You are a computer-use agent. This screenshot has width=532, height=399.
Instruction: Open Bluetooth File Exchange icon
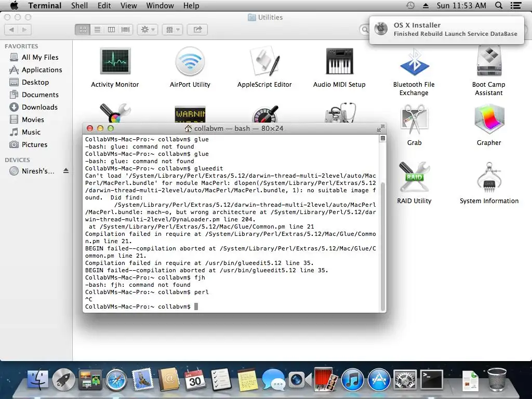414,62
